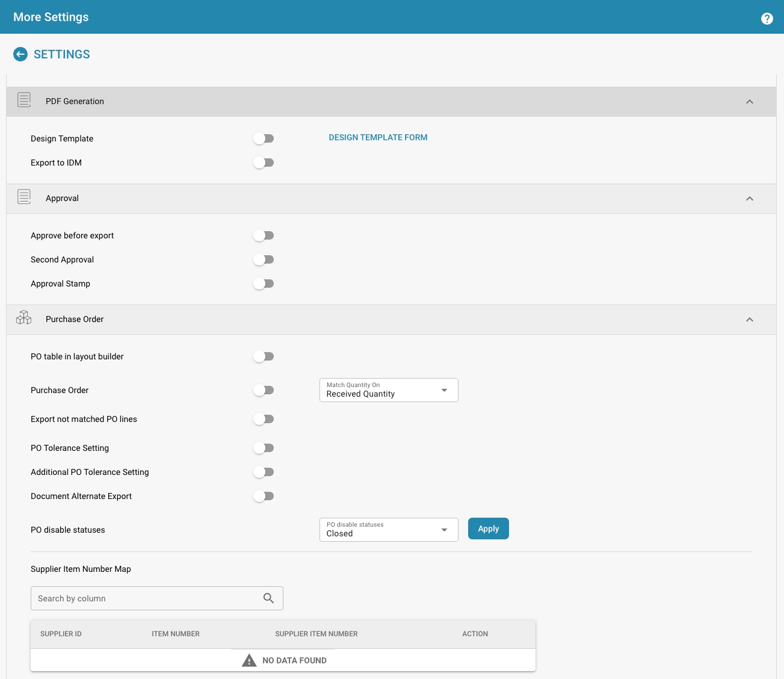
Task: Click the back arrow beside SETTINGS
Action: (x=20, y=54)
